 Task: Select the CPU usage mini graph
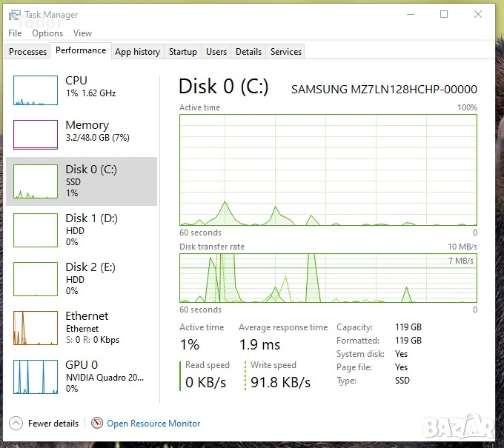point(36,90)
